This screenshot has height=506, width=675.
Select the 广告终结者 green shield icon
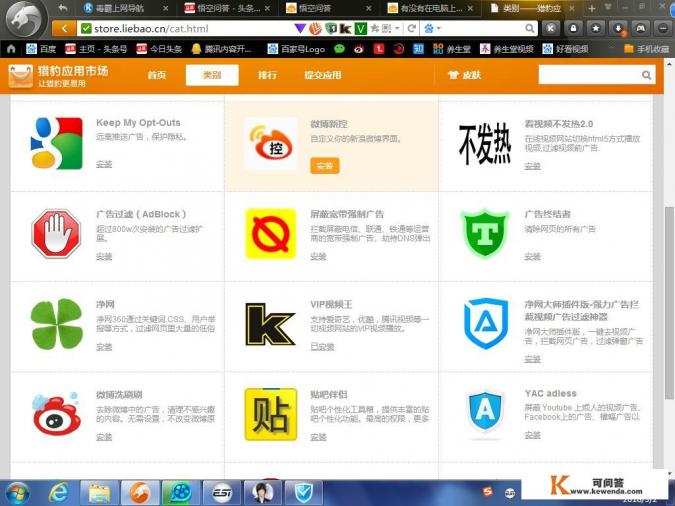pyautogui.click(x=485, y=234)
